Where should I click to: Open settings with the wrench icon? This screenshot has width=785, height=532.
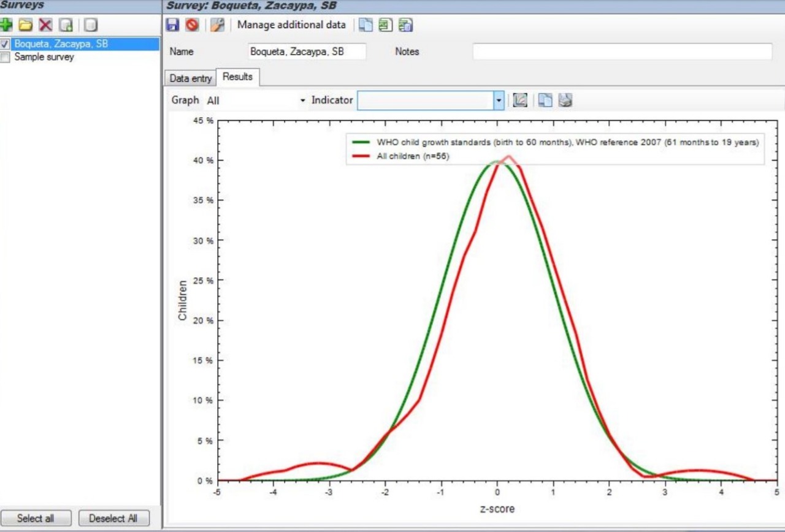click(217, 25)
